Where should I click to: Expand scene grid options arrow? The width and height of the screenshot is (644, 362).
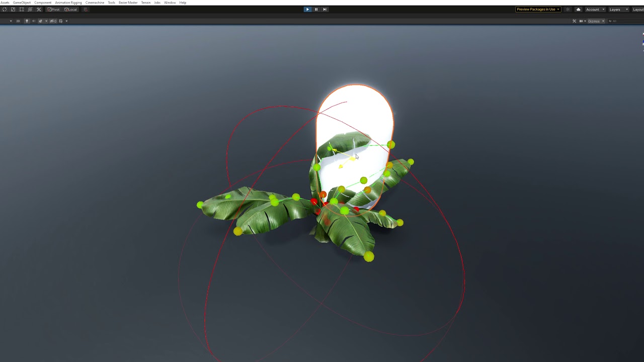(66, 21)
